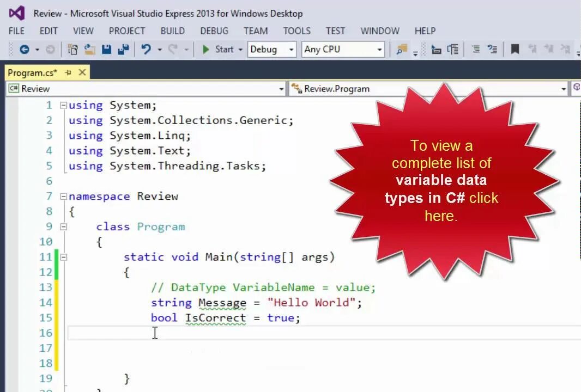Click line number 17 in the margin
This screenshot has height=392, width=581.
46,348
